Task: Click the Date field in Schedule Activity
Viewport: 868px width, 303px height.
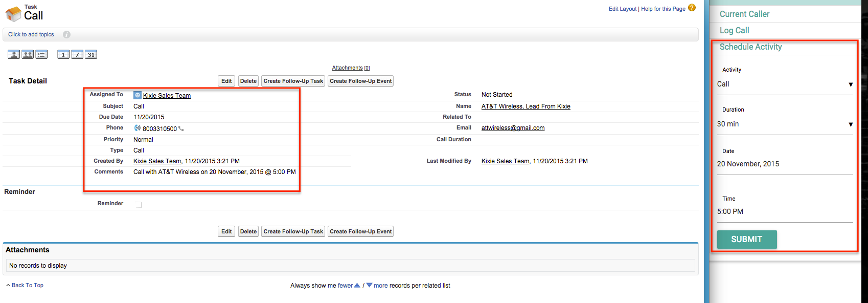Action: click(x=785, y=164)
